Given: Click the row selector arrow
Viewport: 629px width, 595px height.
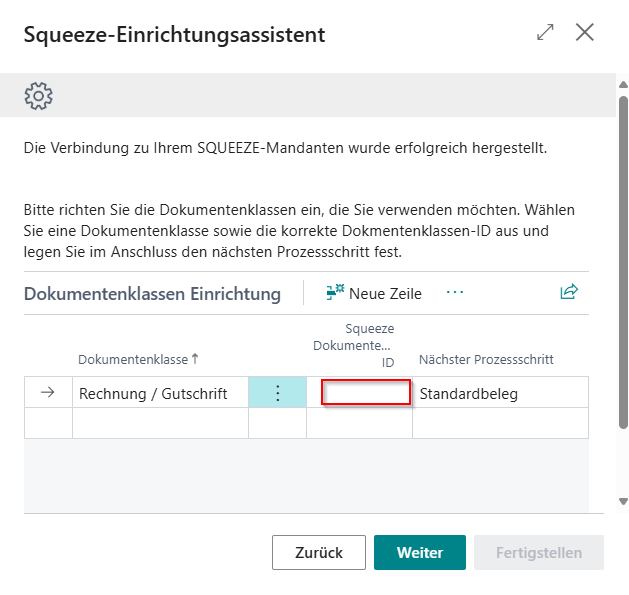Looking at the screenshot, I should coord(47,394).
